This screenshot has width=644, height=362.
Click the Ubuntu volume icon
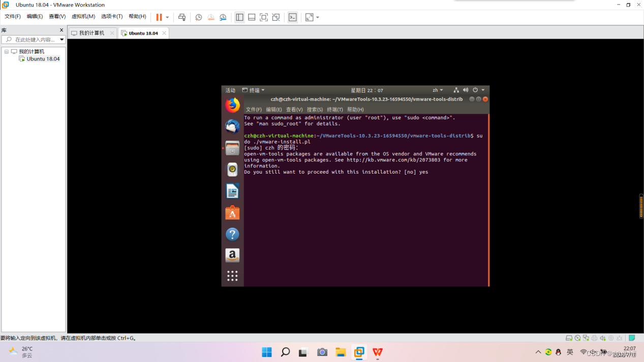click(466, 90)
